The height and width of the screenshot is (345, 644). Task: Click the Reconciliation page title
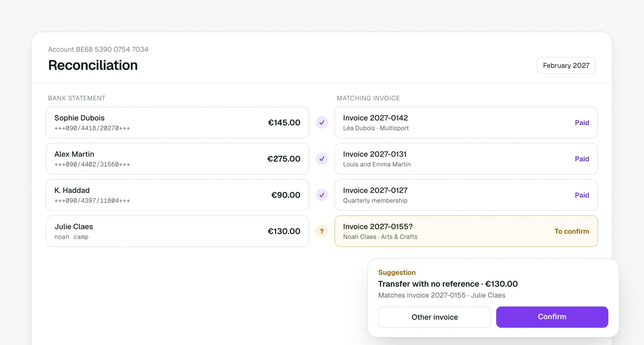click(93, 65)
